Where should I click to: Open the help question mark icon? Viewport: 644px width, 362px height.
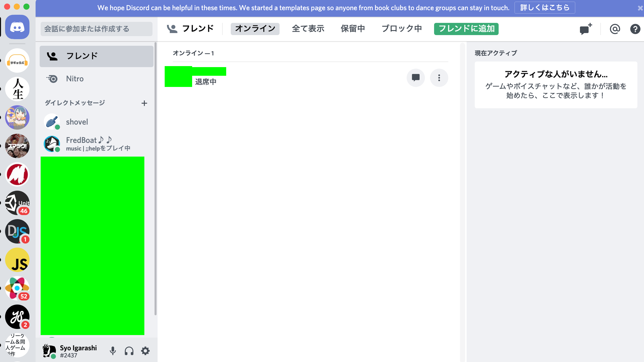coord(635,29)
